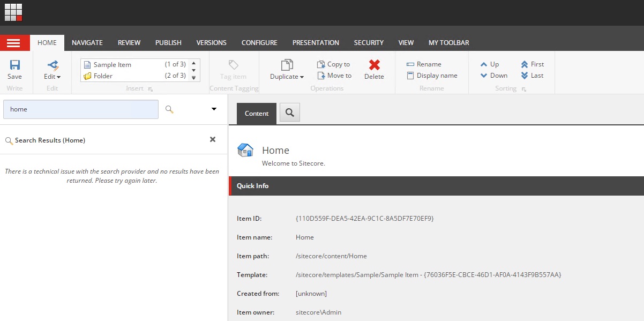Click the Save disk icon
This screenshot has height=321, width=644.
tap(15, 65)
